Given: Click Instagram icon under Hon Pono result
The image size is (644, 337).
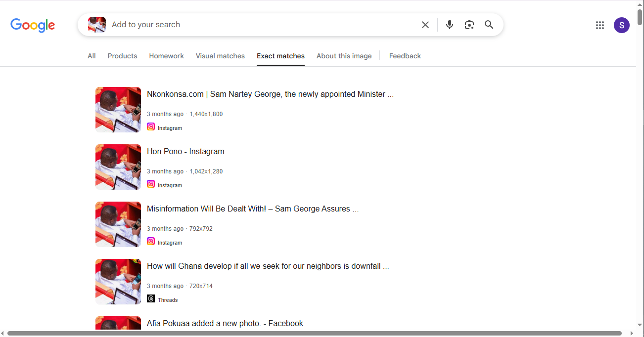Looking at the screenshot, I should click(x=151, y=184).
